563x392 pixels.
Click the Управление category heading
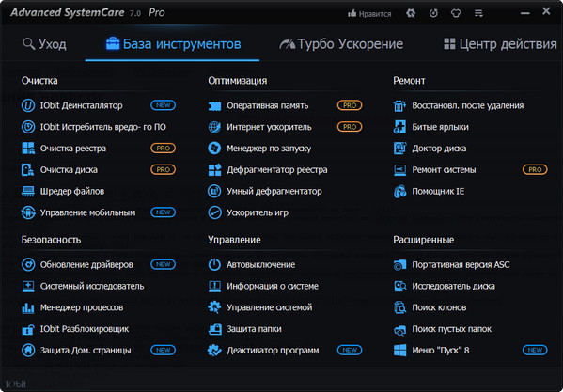click(234, 240)
